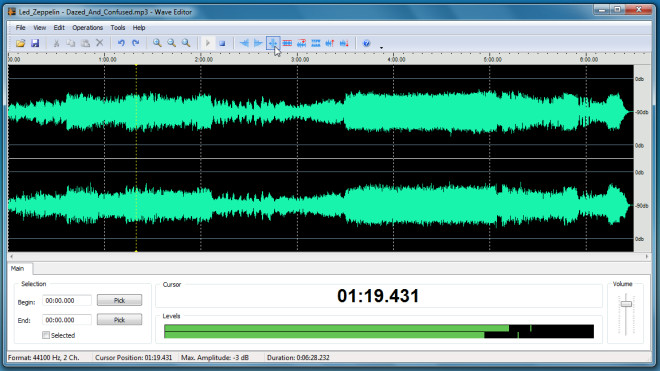Zoom out with the second magnifier icon

pyautogui.click(x=171, y=43)
